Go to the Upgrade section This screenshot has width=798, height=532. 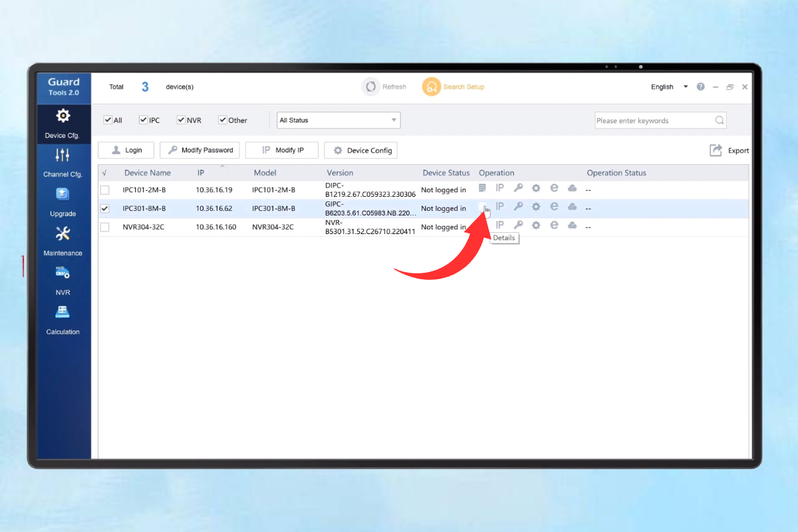point(63,202)
